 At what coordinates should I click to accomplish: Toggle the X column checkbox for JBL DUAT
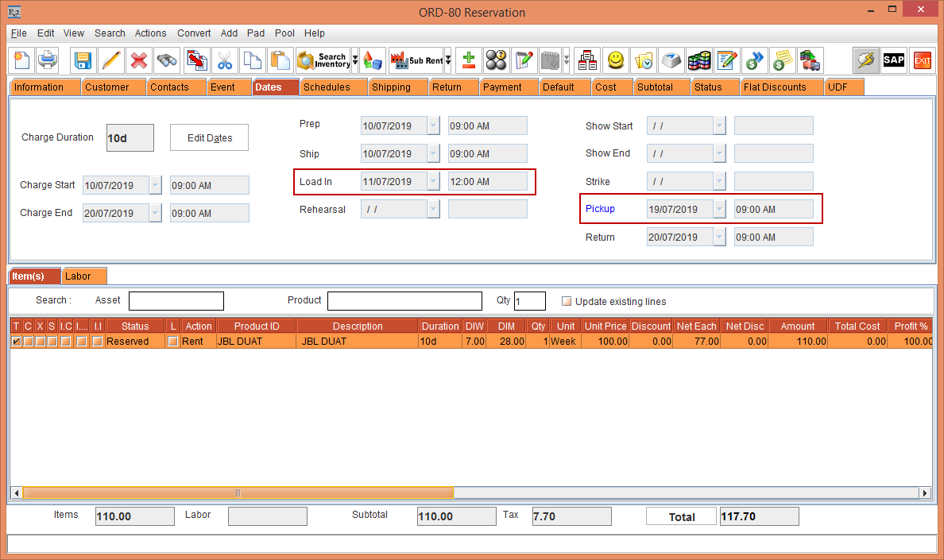click(x=41, y=341)
